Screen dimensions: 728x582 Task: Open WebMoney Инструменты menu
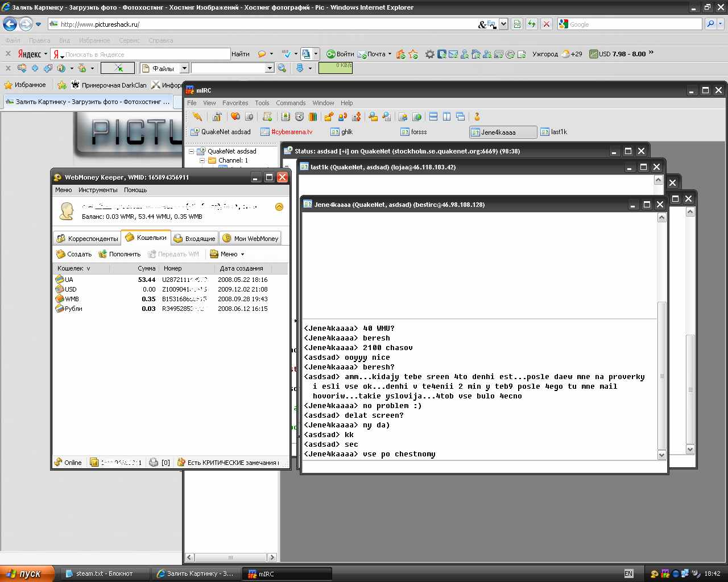[98, 190]
